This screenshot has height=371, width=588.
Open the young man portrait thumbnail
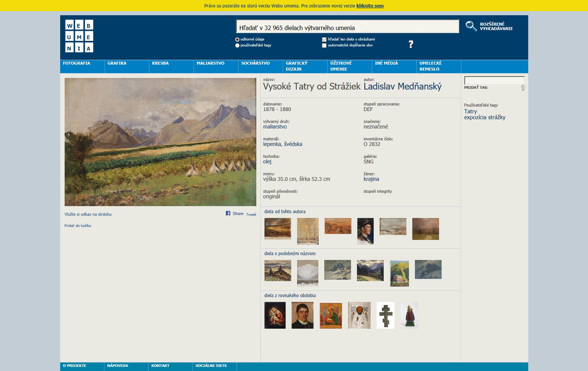(303, 315)
